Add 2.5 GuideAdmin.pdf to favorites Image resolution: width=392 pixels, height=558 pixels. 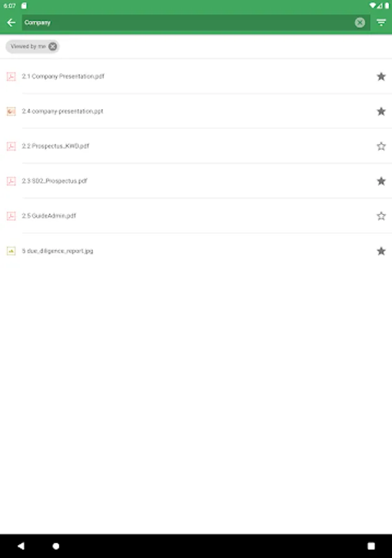381,216
